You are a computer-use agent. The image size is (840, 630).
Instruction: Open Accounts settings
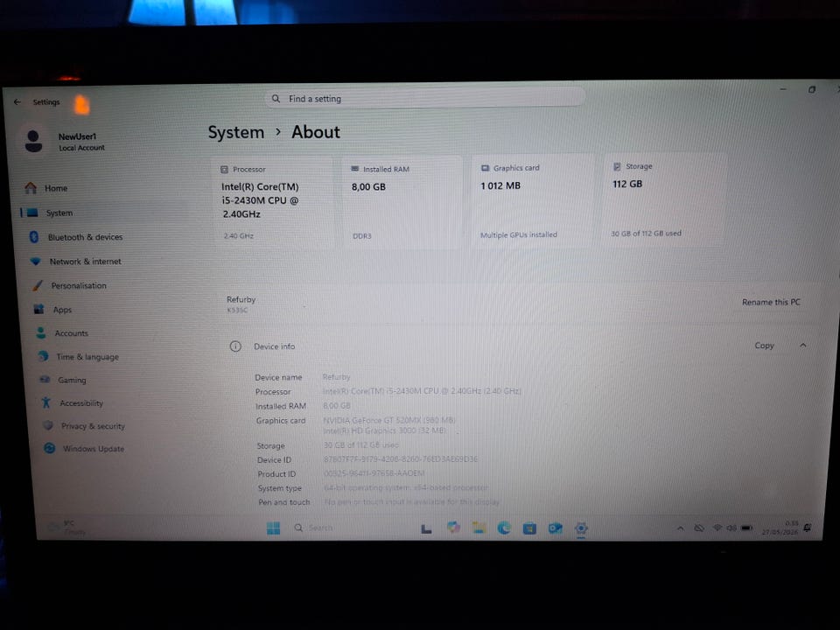(71, 333)
